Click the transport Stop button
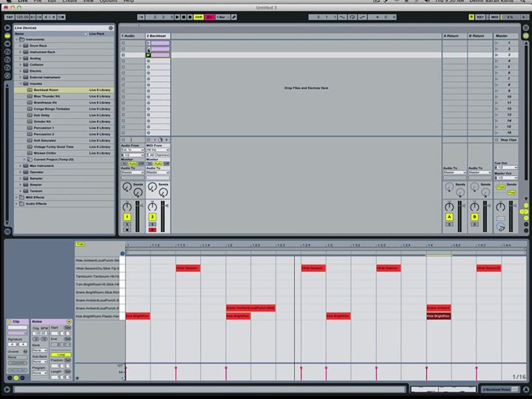Image resolution: width=532 pixels, height=399 pixels. click(x=183, y=17)
